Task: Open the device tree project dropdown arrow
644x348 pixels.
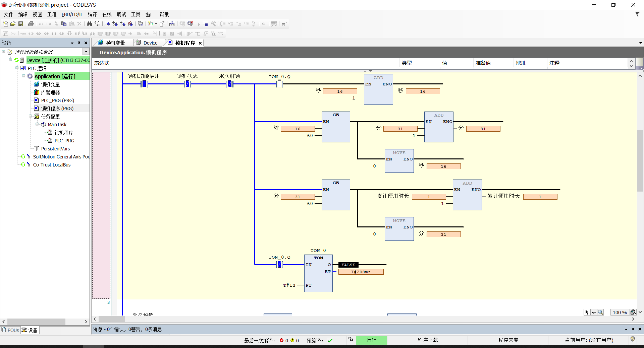Action: (86, 52)
